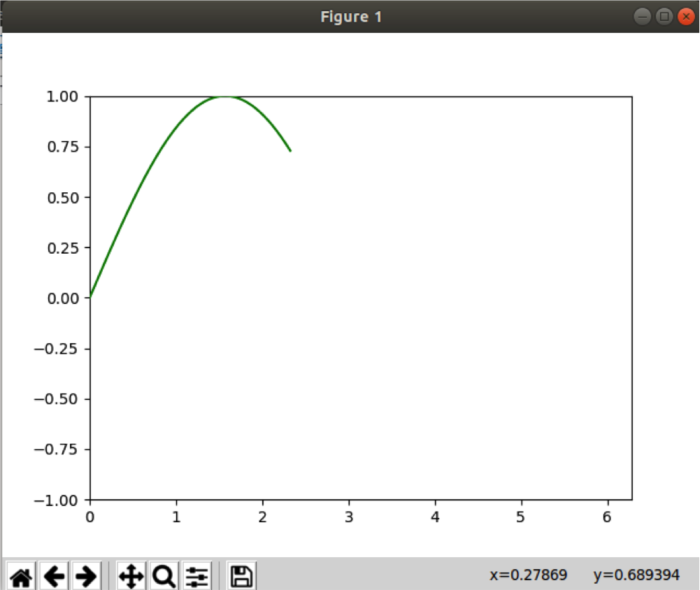Click the x-axis tick label 0
Image resolution: width=700 pixels, height=590 pixels.
90,517
